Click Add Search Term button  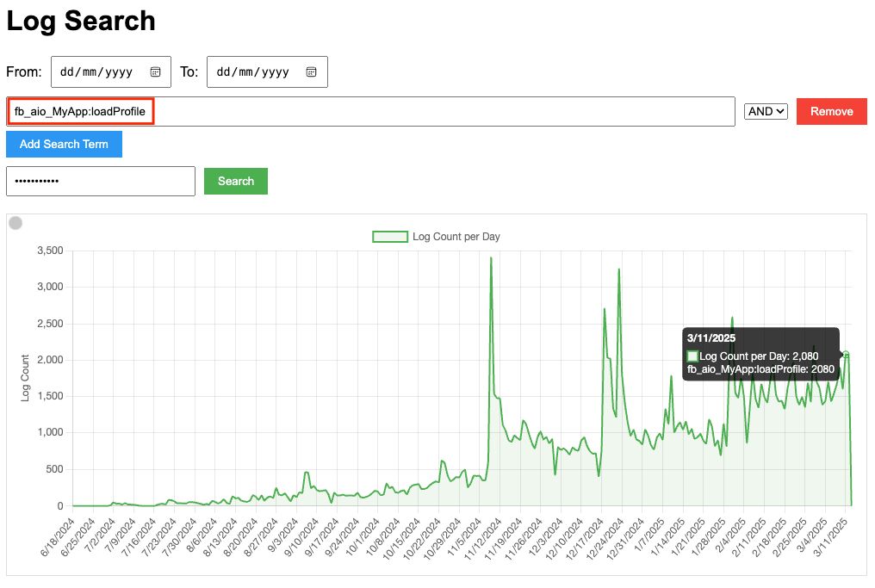pos(65,144)
